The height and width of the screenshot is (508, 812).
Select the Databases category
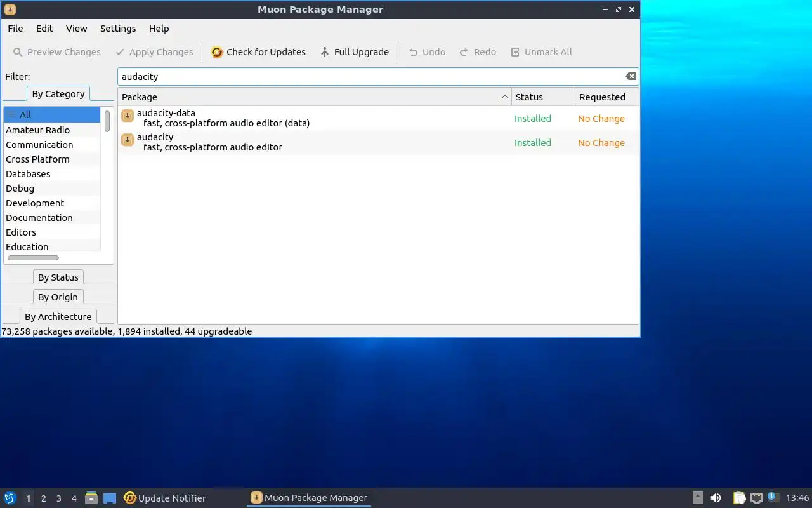click(52, 174)
